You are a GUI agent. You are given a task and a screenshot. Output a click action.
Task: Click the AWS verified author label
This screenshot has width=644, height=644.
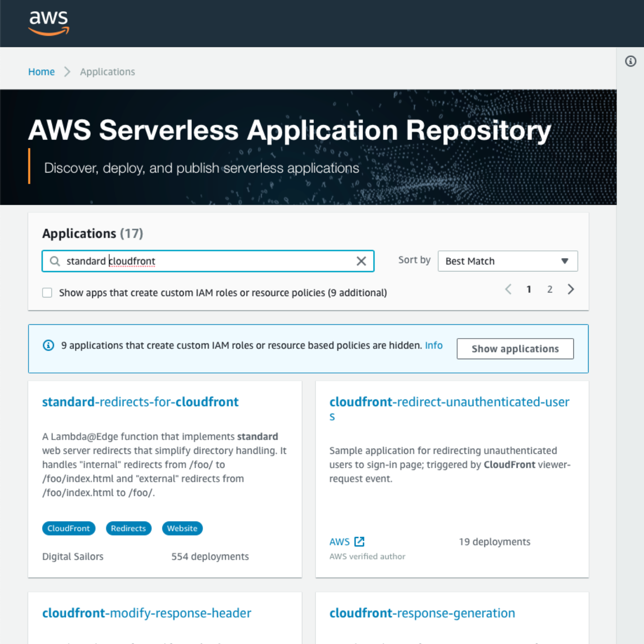pyautogui.click(x=367, y=557)
